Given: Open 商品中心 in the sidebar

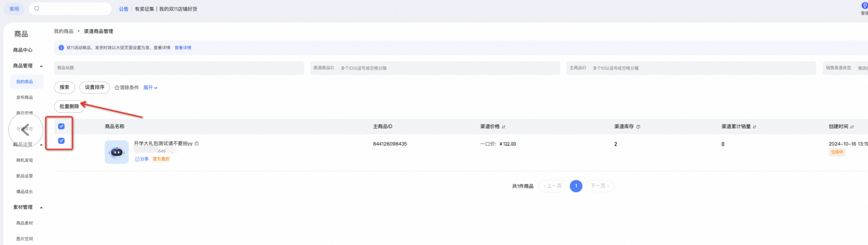Looking at the screenshot, I should tap(23, 50).
